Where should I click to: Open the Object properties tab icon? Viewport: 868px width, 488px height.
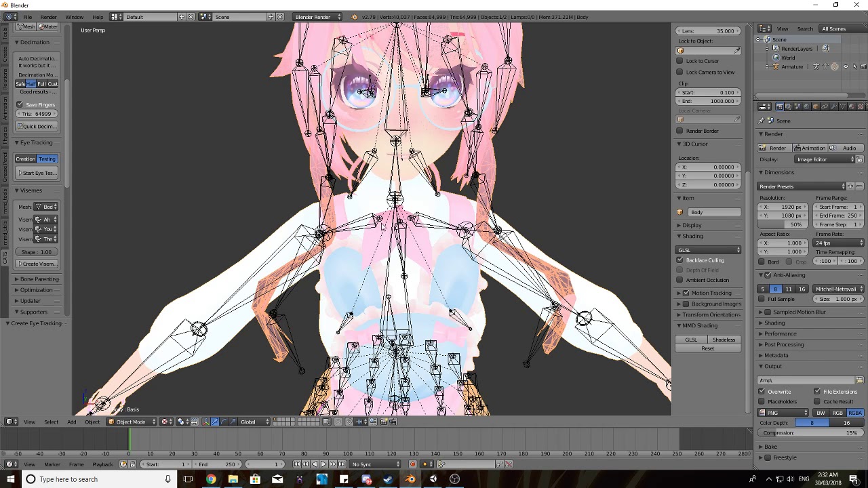[x=816, y=106]
